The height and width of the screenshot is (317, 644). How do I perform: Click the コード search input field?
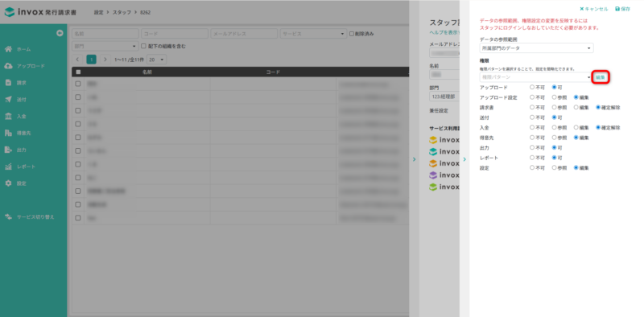point(175,34)
